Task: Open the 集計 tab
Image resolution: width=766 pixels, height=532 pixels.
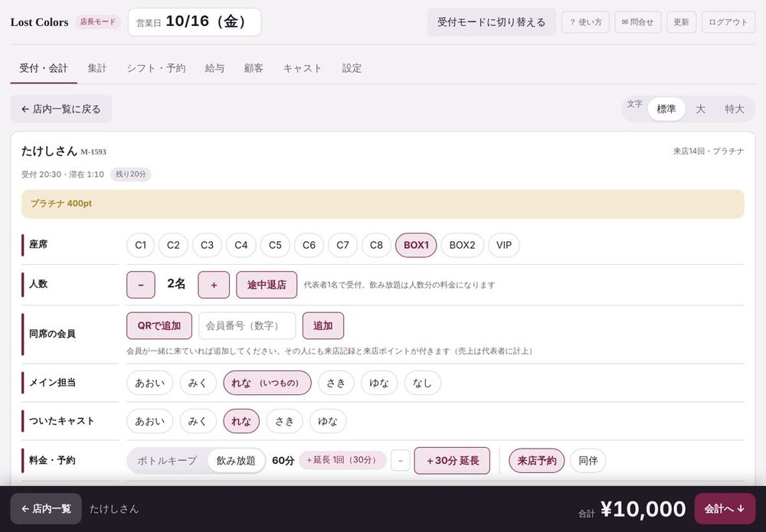Action: pos(97,68)
